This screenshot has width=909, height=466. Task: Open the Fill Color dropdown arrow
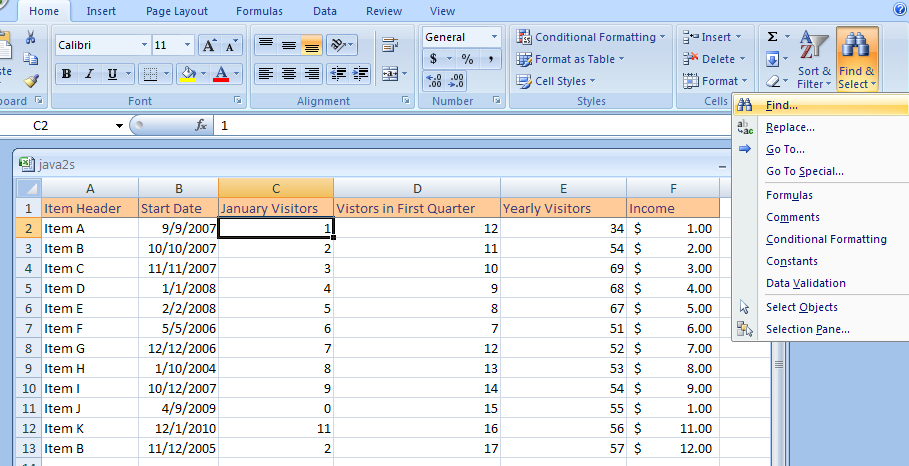203,74
